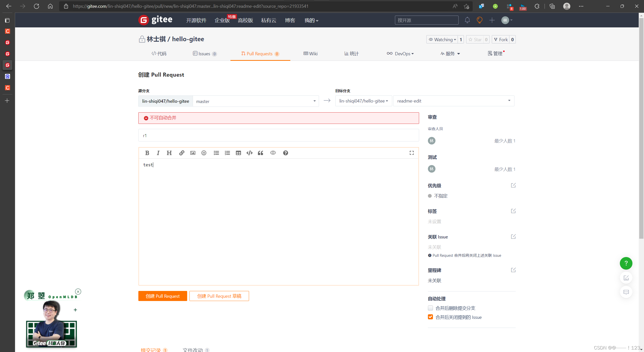Enable 合并后删除提交分支 checkbox
644x352 pixels.
(x=430, y=308)
